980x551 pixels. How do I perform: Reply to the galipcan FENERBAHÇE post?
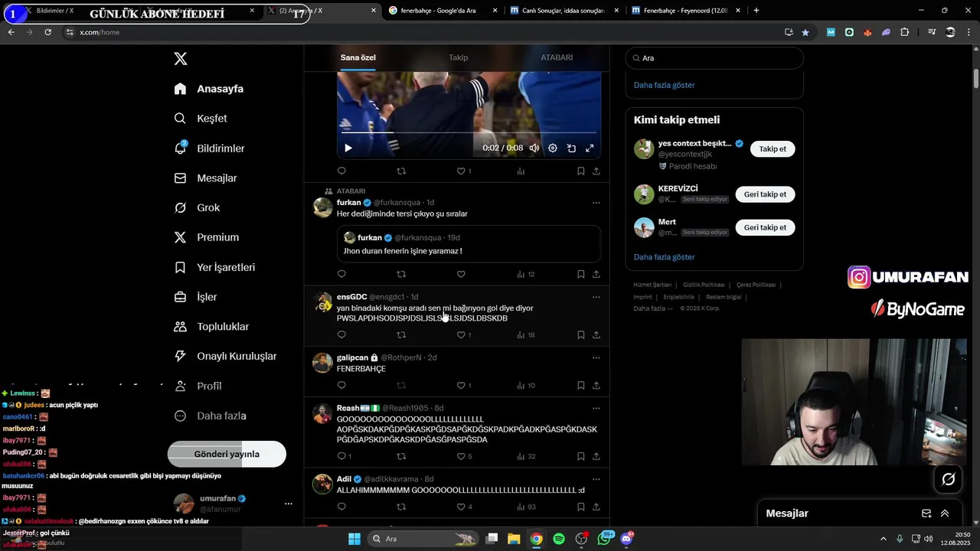(341, 386)
